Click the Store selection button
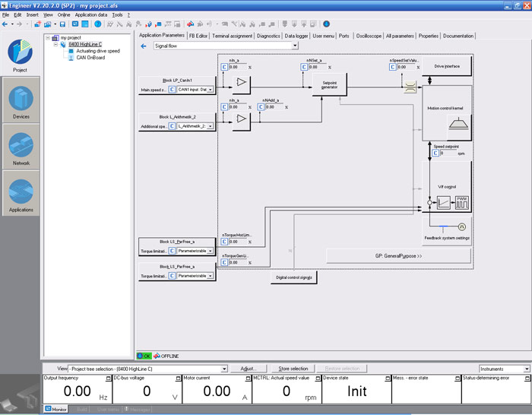Image resolution: width=532 pixels, height=415 pixels. tap(293, 369)
